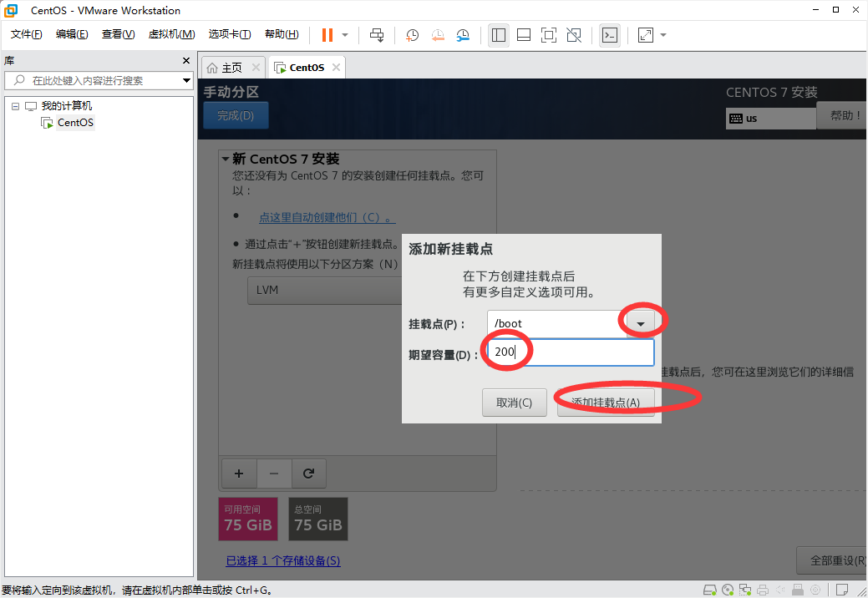Click the message log note icon
Viewport: 868px width, 598px height.
point(842,590)
